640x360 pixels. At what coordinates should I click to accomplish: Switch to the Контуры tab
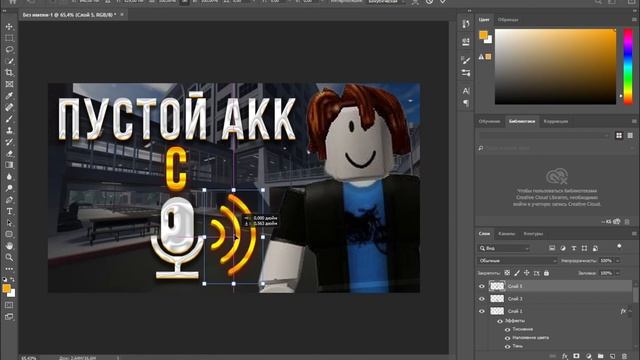[x=533, y=234]
